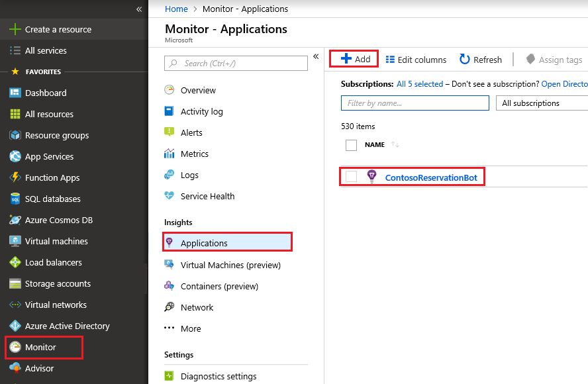This screenshot has height=384, width=588.
Task: Click the Applications lightbulb icon under Insights
Action: 169,243
